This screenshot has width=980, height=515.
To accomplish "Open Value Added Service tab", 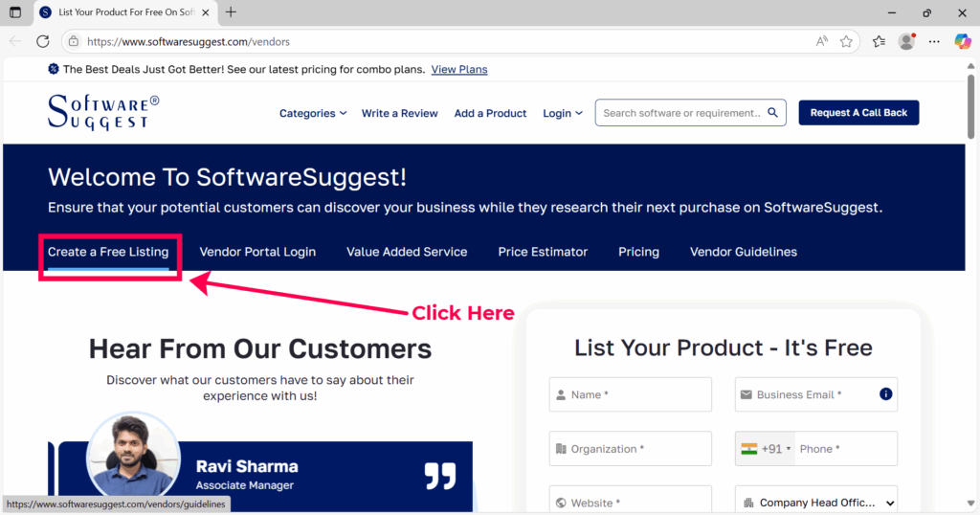I will click(407, 252).
